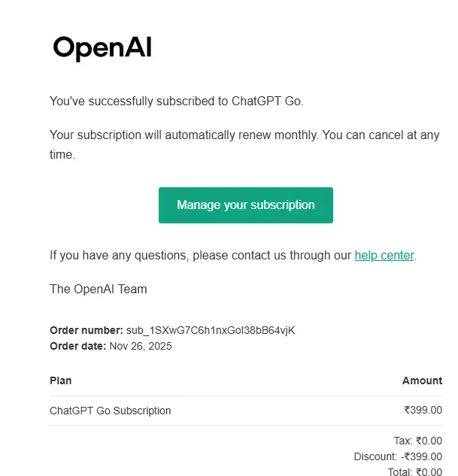Screen dimensions: 458x476
Task: Click the Total ₹0.00 line
Action: [415, 471]
